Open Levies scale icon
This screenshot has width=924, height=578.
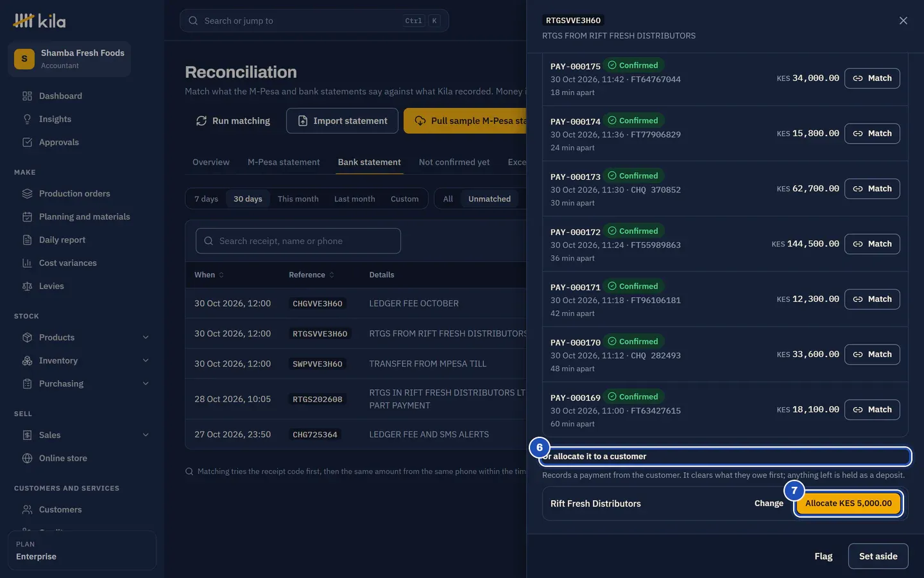click(x=27, y=286)
